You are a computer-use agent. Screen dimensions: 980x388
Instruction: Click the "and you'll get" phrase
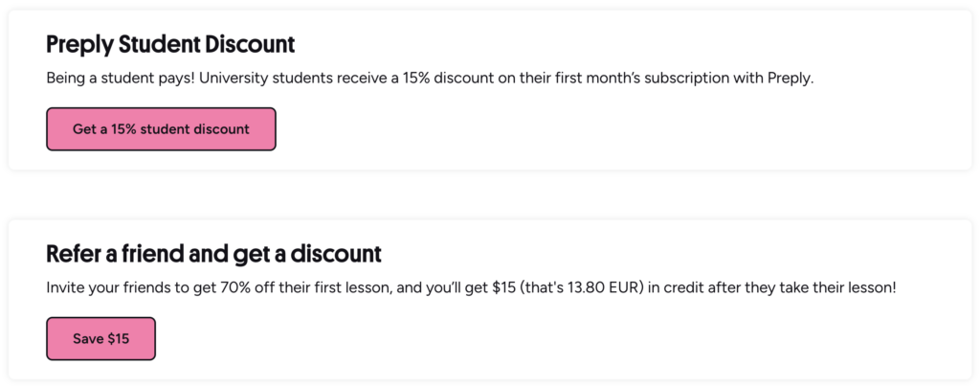[x=436, y=287]
